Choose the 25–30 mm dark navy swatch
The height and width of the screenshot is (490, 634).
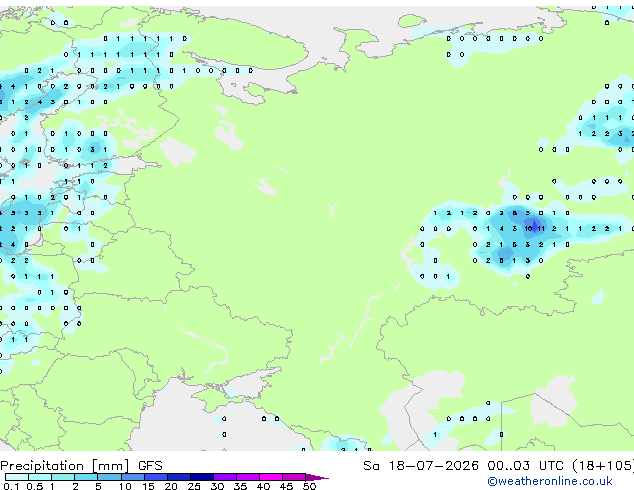201,477
